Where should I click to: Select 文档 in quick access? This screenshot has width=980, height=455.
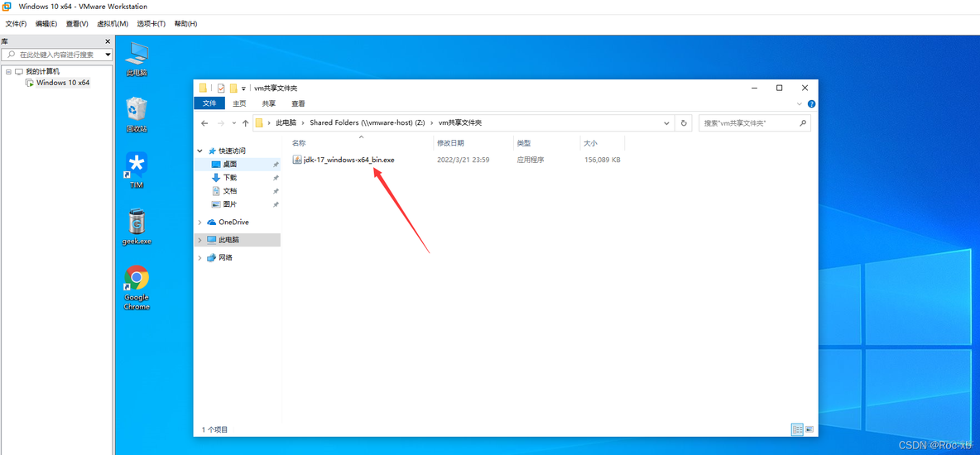pos(230,191)
